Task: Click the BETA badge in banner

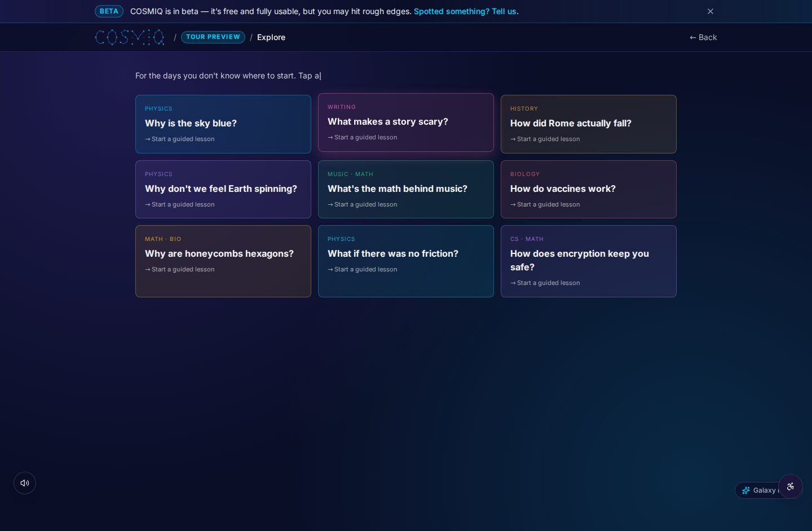Action: [x=109, y=11]
